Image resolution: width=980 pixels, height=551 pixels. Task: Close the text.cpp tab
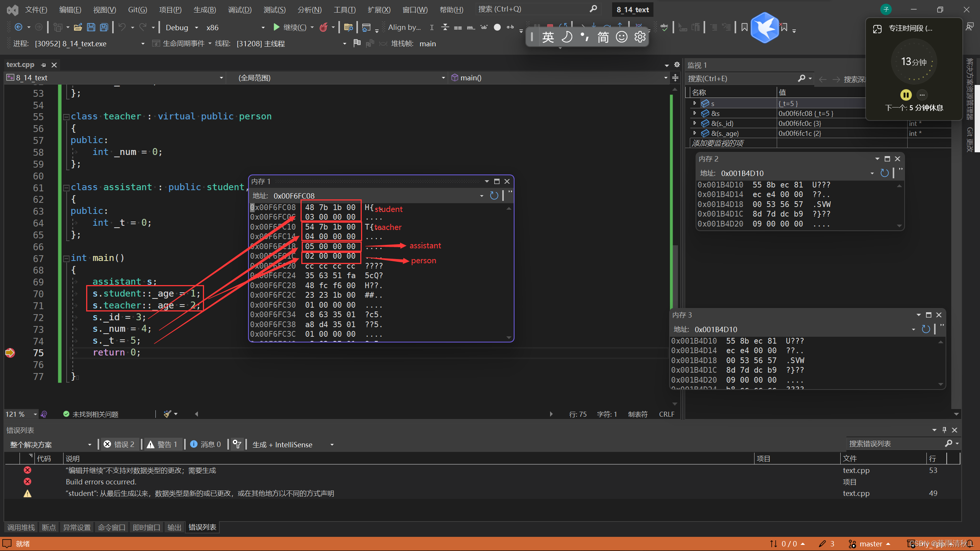point(54,65)
